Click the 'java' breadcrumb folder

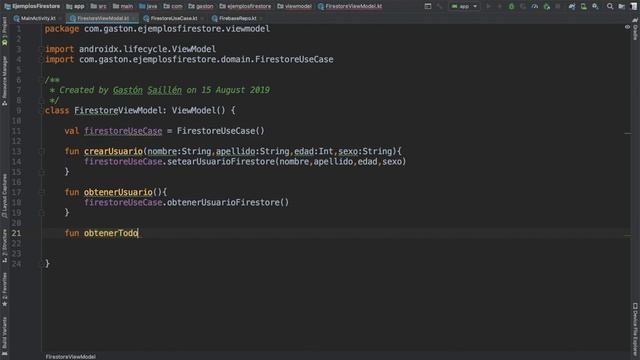click(x=148, y=6)
